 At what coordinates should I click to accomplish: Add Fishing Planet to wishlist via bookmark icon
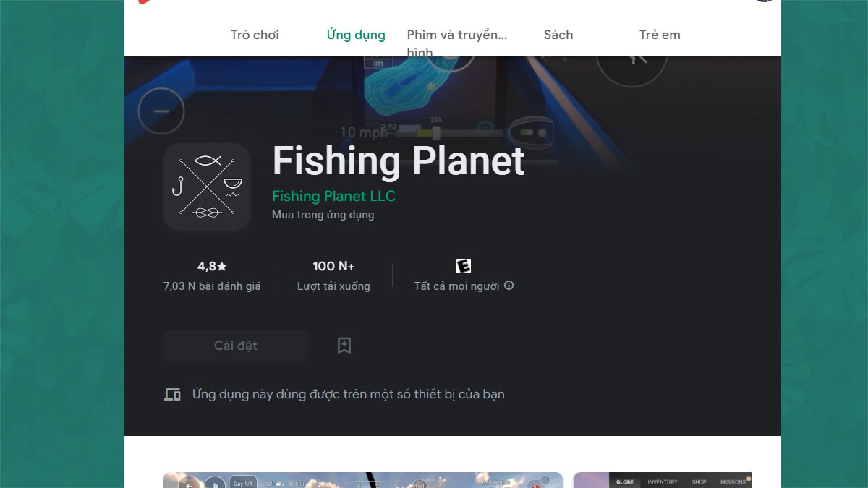[x=344, y=346]
